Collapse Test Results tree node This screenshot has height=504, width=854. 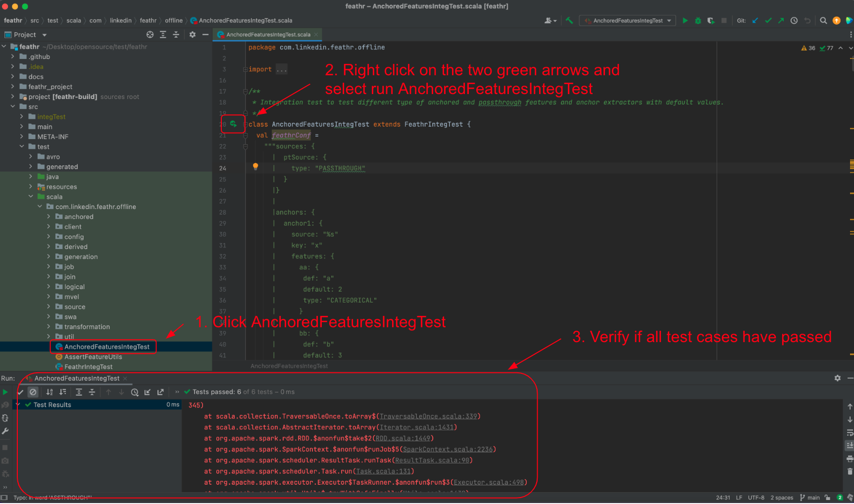pyautogui.click(x=18, y=405)
